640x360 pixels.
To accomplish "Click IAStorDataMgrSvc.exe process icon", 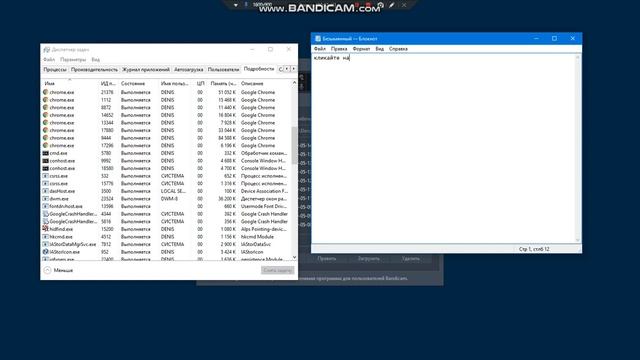I will click(x=46, y=244).
